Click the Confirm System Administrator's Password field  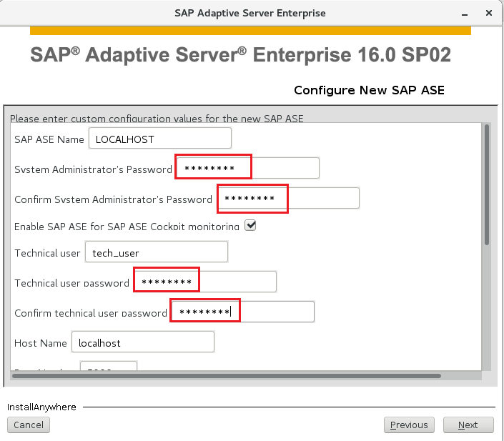click(288, 198)
